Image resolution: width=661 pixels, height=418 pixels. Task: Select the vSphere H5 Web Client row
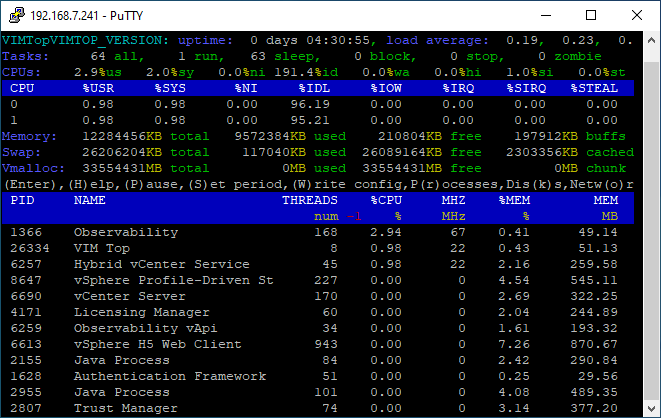point(318,344)
